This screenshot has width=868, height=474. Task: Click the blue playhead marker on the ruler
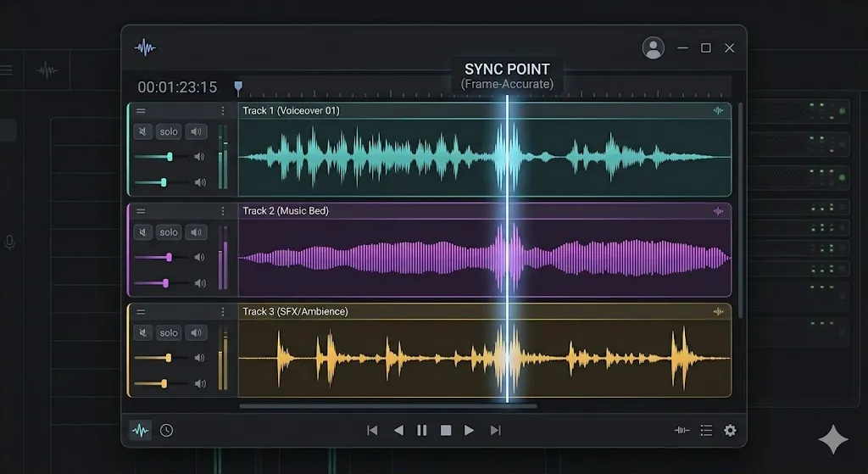pos(238,87)
